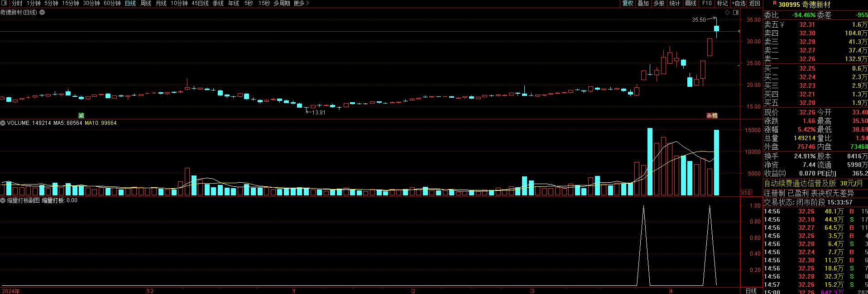This screenshot has height=294, width=868.
Task: Click the 返回 back button
Action: (x=754, y=3)
